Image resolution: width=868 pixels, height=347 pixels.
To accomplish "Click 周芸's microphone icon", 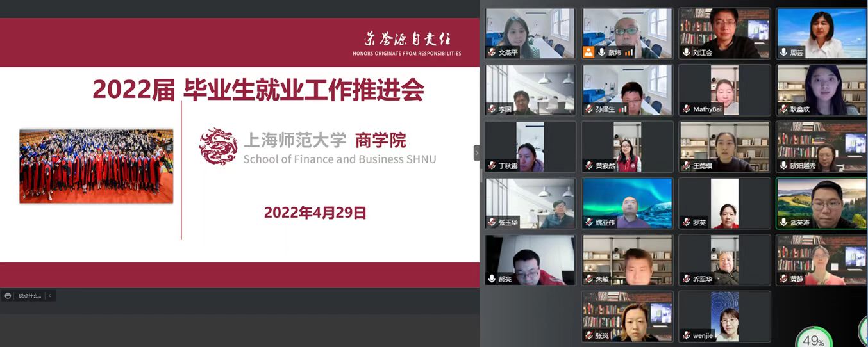I will tap(783, 52).
